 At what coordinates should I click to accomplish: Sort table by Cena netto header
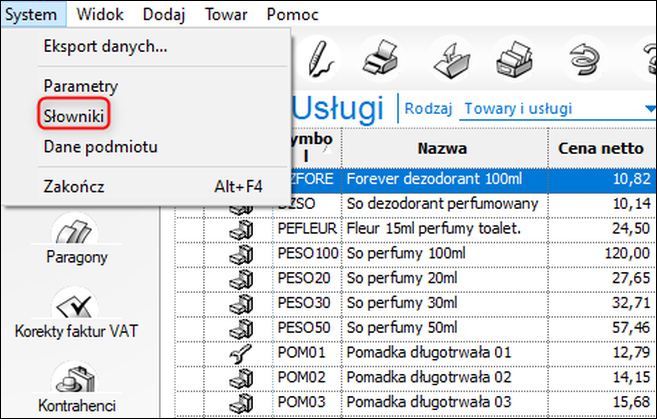pos(596,148)
